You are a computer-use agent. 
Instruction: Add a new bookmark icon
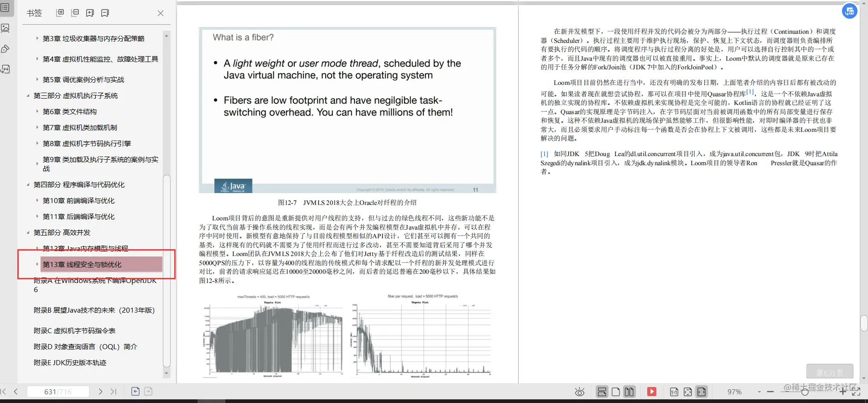pyautogui.click(x=90, y=13)
